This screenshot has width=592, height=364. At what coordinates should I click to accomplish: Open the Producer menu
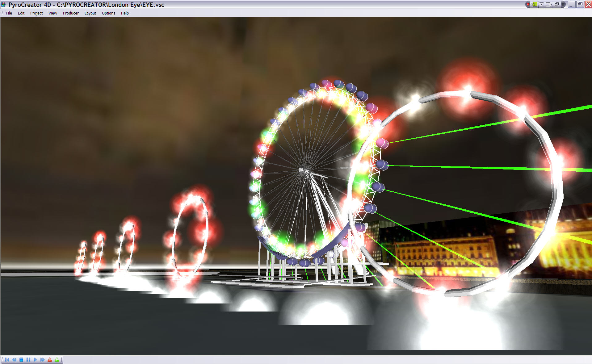[x=71, y=13]
